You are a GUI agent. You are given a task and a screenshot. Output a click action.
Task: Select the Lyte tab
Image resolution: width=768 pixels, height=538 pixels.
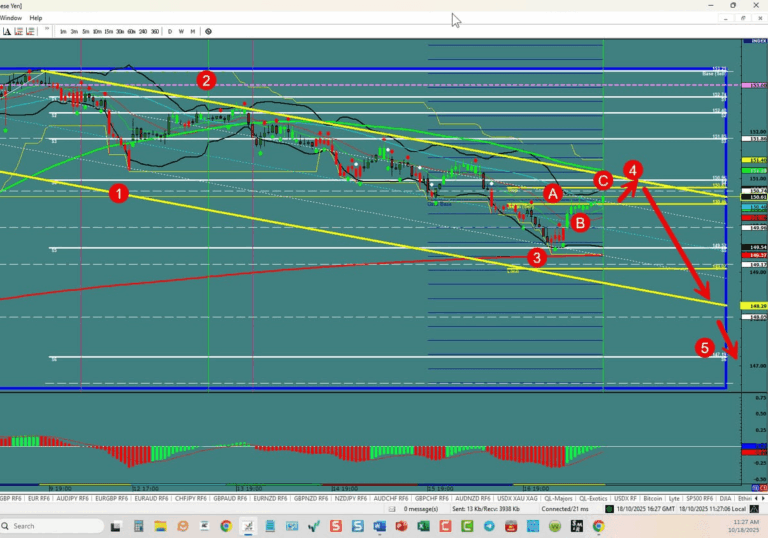pos(674,498)
